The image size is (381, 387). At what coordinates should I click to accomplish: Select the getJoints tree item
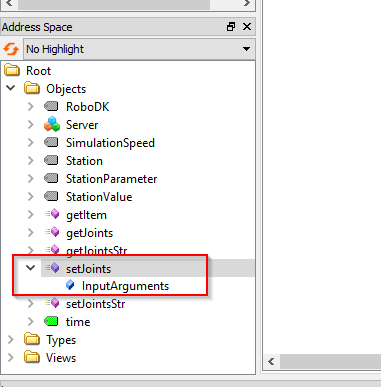[x=89, y=233]
